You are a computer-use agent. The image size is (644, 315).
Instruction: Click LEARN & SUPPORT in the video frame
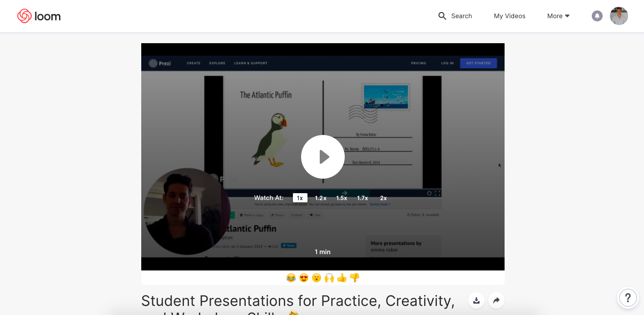click(x=251, y=63)
